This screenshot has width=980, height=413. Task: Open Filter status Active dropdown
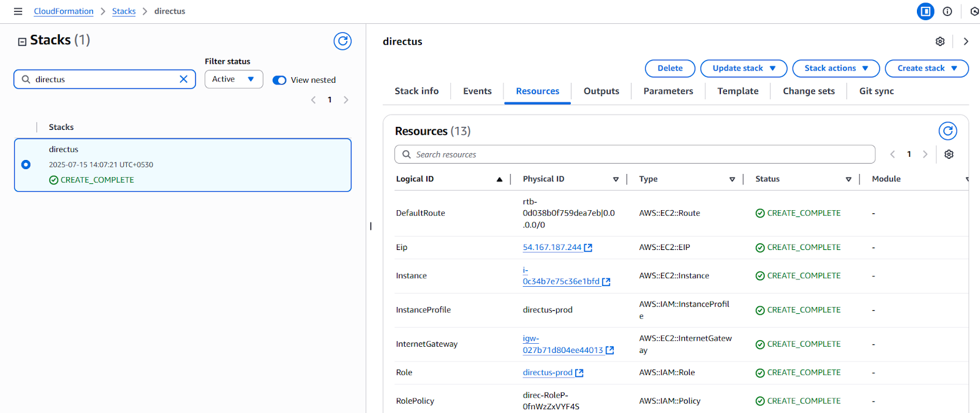pos(233,79)
